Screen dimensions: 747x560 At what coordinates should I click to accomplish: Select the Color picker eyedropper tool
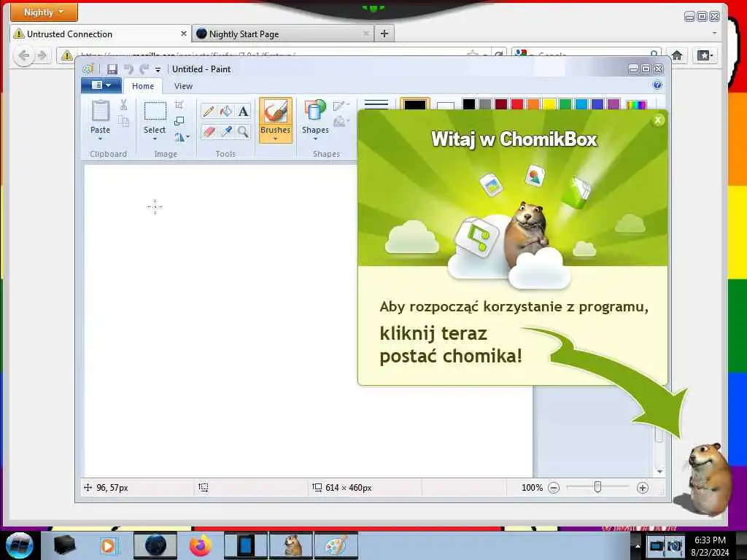click(226, 131)
